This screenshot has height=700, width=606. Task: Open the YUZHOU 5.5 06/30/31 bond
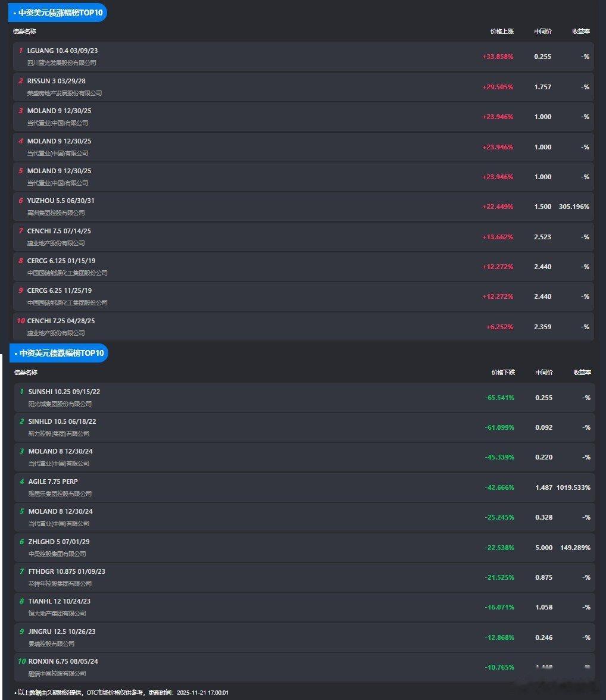(61, 201)
